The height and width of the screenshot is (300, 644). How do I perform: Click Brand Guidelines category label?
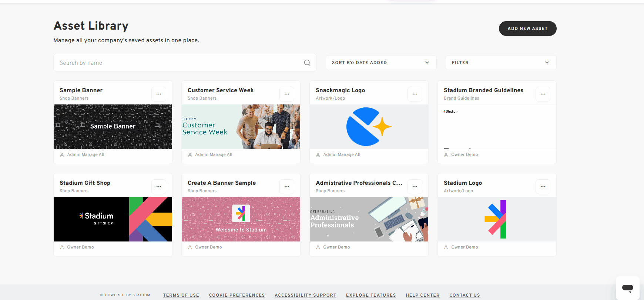(462, 98)
